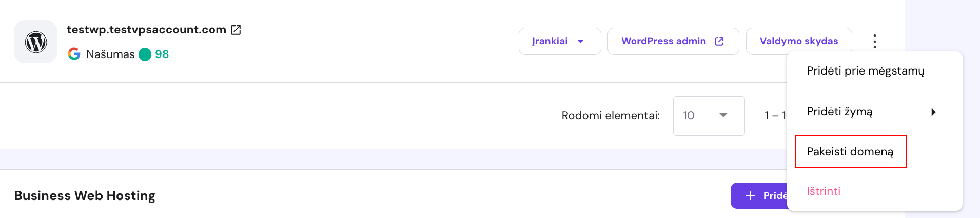Click the WordPress logo icon
Screen dimensions: 980x218
(x=36, y=42)
